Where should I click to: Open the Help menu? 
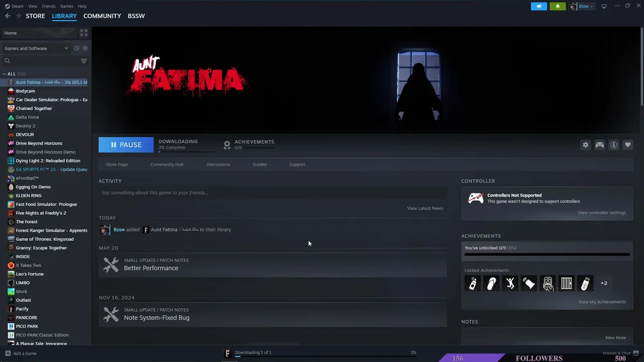[x=82, y=6]
